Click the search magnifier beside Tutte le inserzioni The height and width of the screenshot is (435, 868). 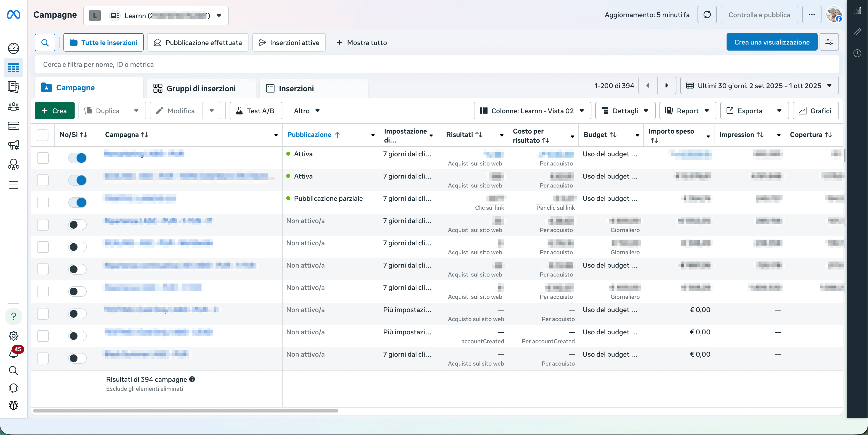(45, 42)
